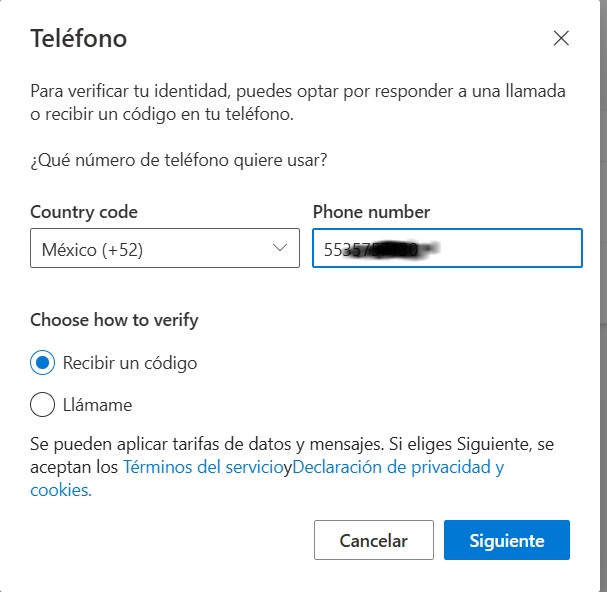Click the "Choose how to verify" heading
Viewport: 607px width, 592px height.
click(x=114, y=320)
